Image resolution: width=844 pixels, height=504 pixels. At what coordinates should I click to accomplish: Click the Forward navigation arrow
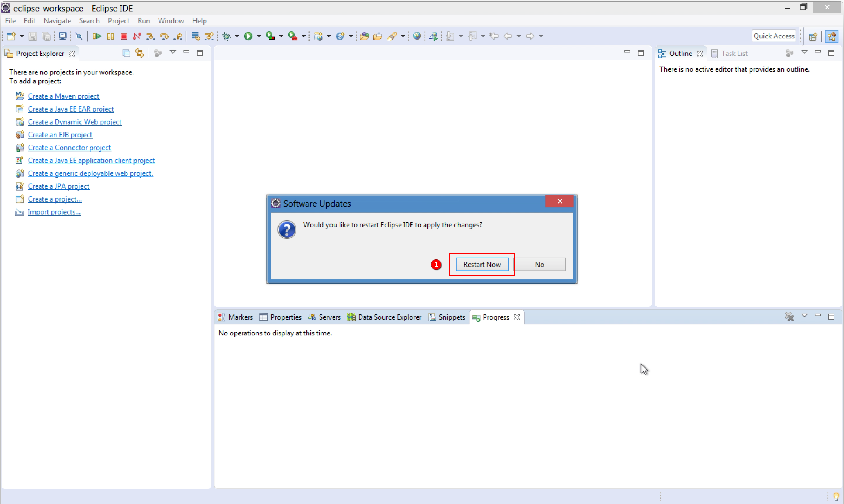click(530, 36)
